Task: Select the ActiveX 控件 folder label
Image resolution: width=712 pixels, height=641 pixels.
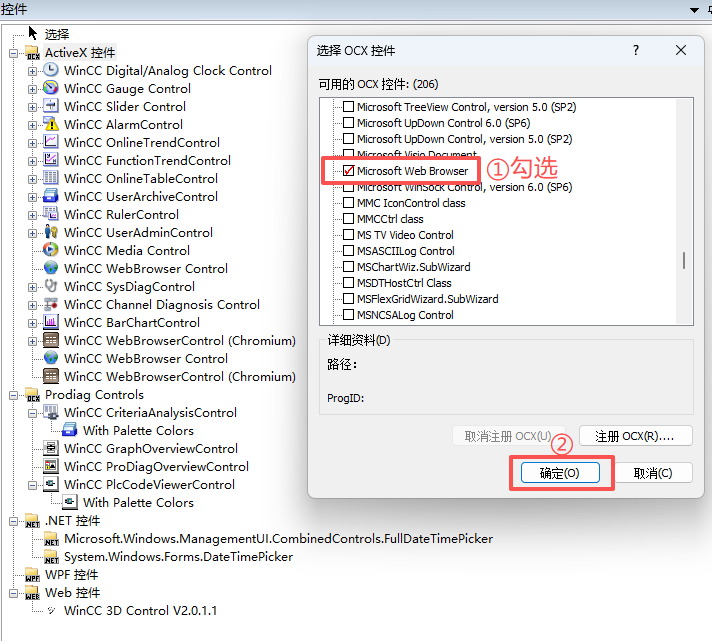Action: pos(80,52)
